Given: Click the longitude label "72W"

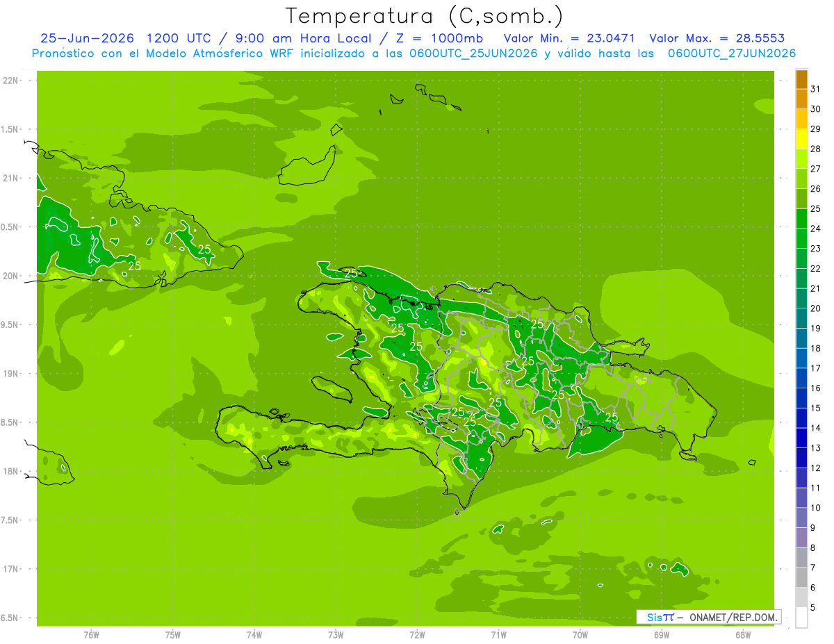Looking at the screenshot, I should 417,635.
